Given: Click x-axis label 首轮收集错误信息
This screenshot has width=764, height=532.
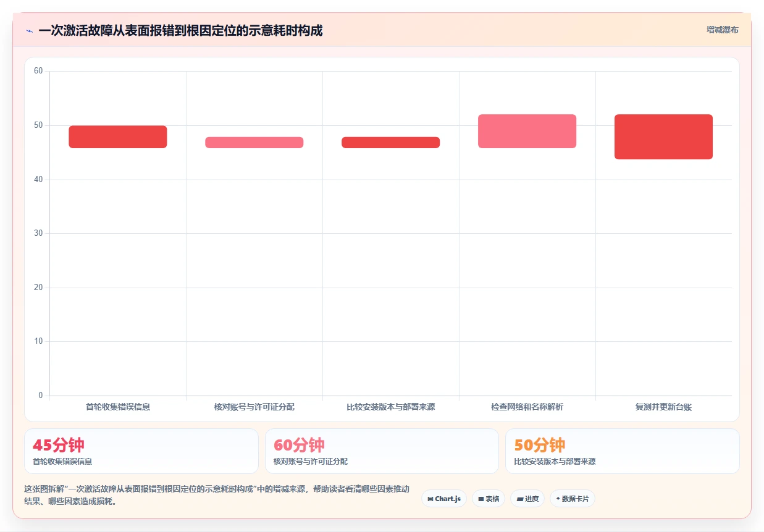Looking at the screenshot, I should pyautogui.click(x=118, y=407).
